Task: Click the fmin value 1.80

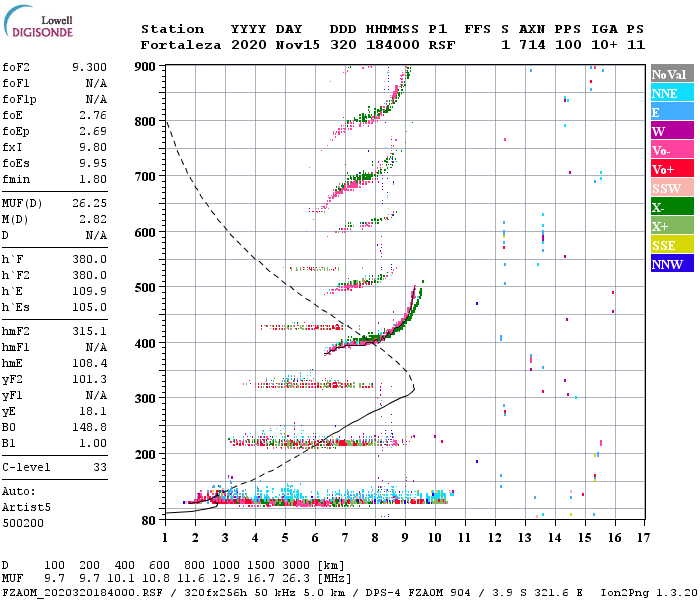Action: click(x=93, y=179)
